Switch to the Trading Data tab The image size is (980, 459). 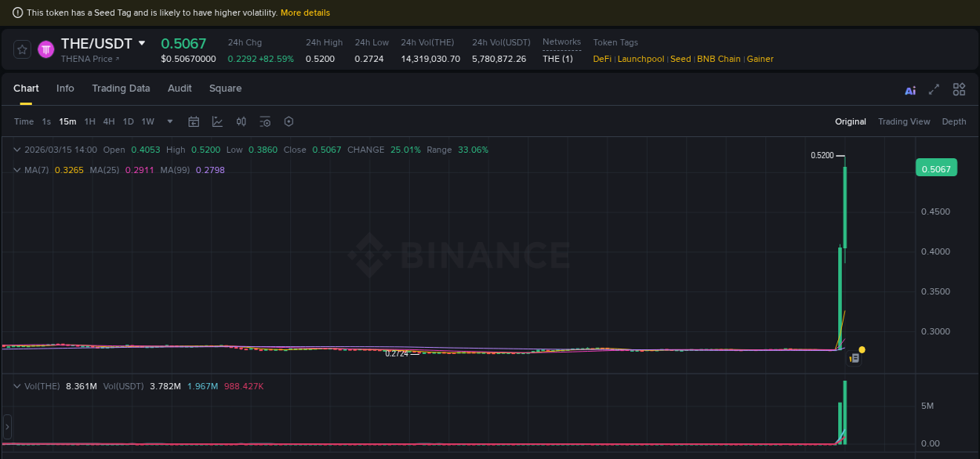(x=121, y=89)
